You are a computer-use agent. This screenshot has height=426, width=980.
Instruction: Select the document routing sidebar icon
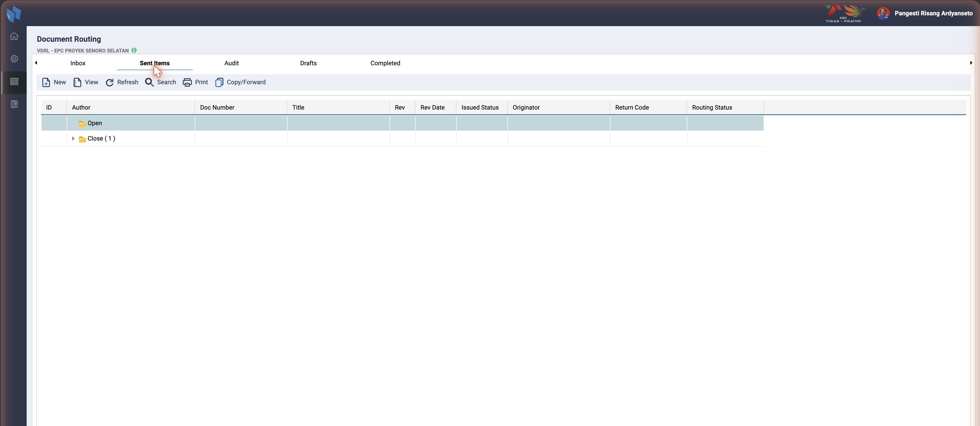[14, 82]
